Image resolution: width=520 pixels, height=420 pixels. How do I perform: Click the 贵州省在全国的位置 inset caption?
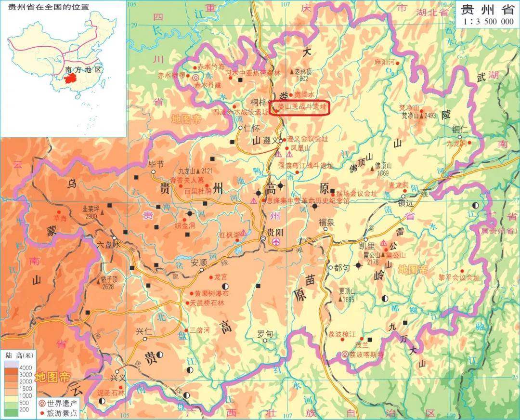point(49,6)
